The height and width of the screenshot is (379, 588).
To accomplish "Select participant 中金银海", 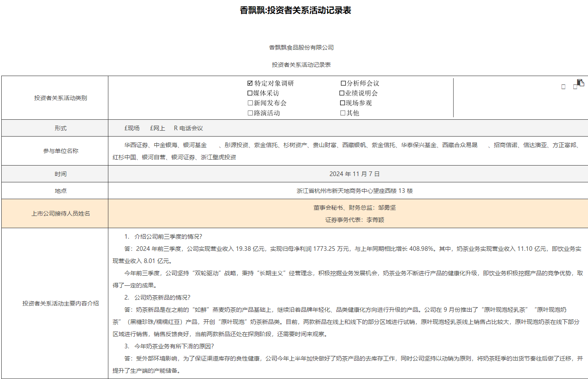I will tap(165, 145).
